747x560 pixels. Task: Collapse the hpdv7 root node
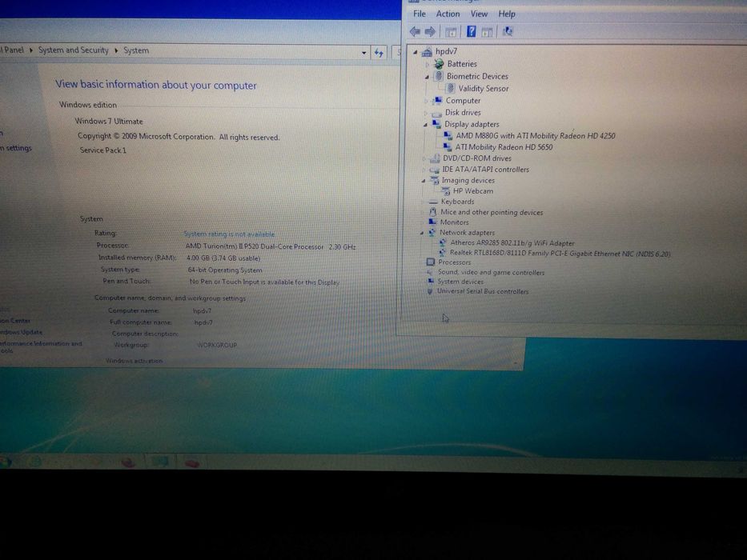(x=415, y=52)
